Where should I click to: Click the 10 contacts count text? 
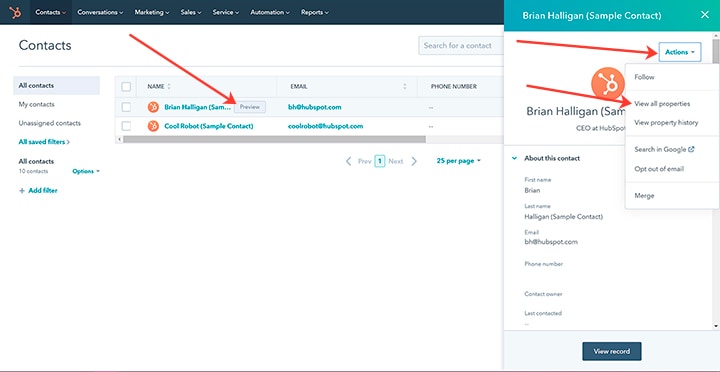(33, 171)
